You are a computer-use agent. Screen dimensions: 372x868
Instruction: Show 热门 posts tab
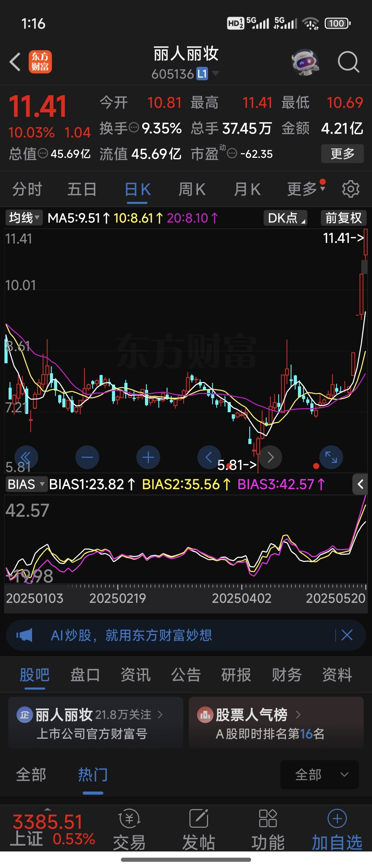point(93,775)
